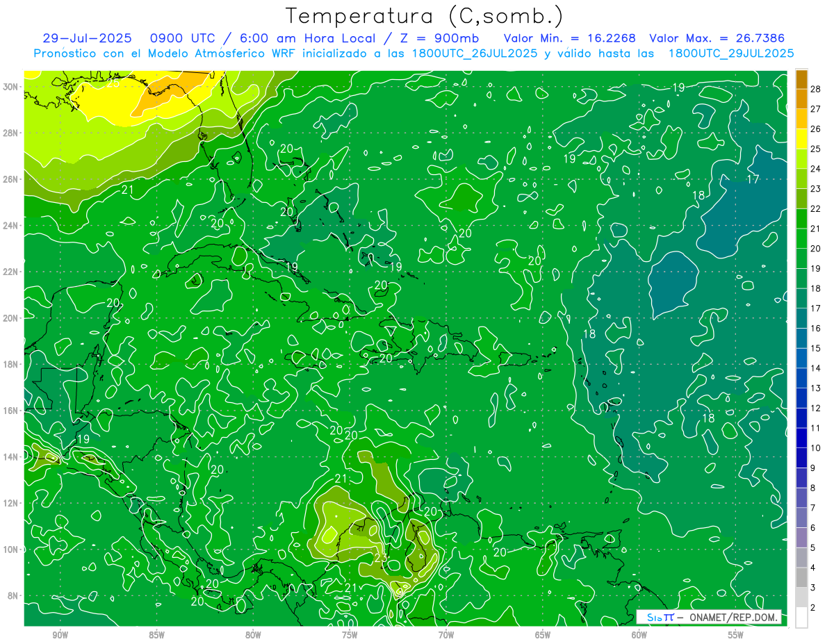
Task: Click the '80W' longitude axis label
Action: 253,635
